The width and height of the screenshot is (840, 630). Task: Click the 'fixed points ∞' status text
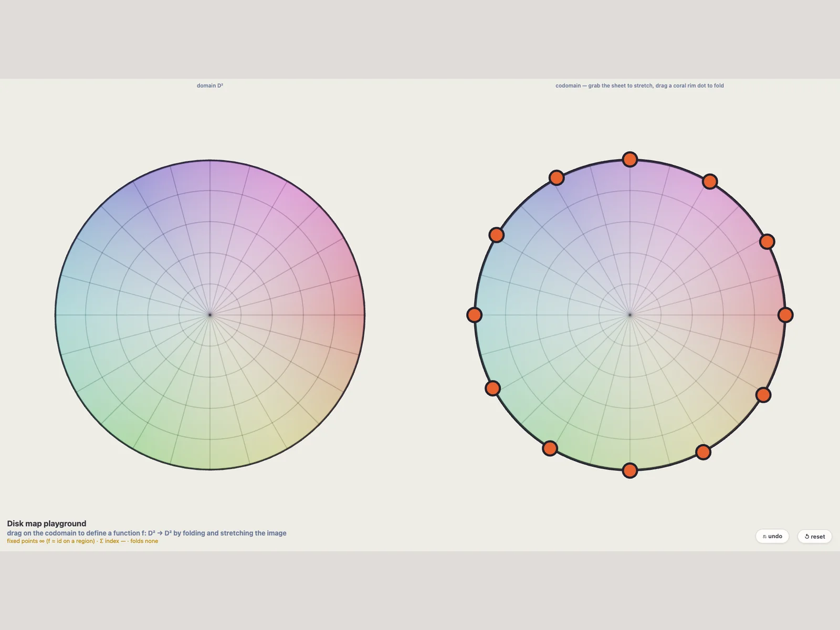[51, 541]
